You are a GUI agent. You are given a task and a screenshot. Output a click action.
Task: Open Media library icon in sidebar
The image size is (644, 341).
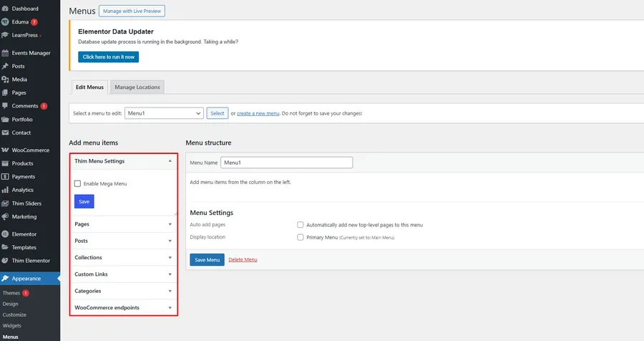[6, 80]
